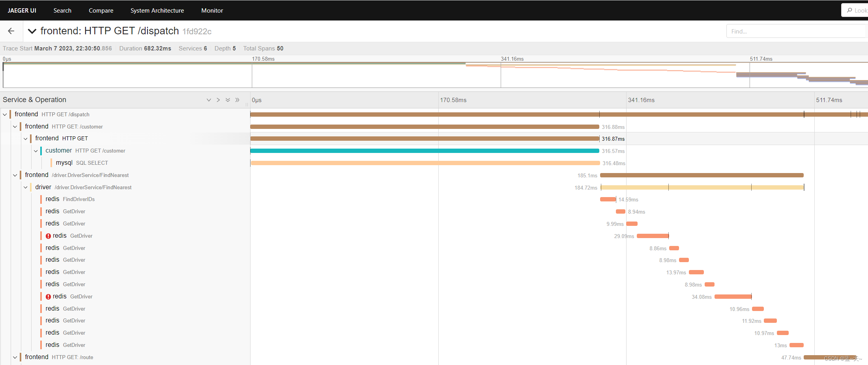Select the redis FindDriverIDs span
The width and height of the screenshot is (868, 365).
(x=70, y=199)
